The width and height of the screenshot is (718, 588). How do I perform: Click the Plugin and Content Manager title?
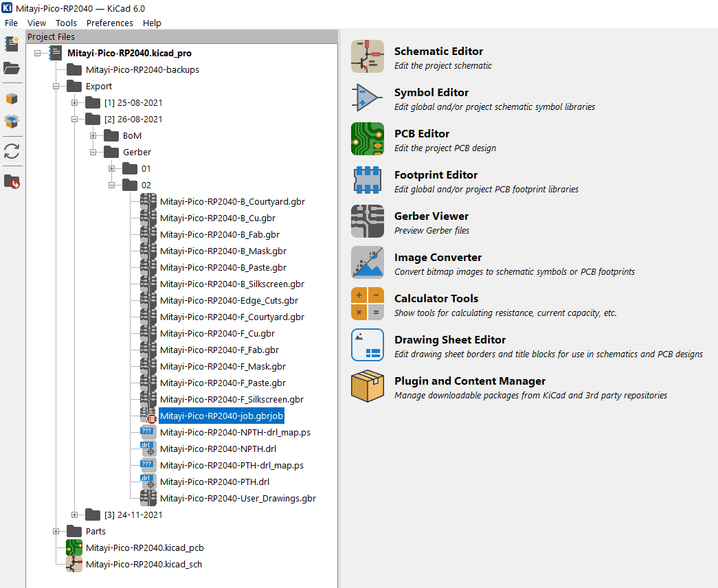pyautogui.click(x=470, y=381)
